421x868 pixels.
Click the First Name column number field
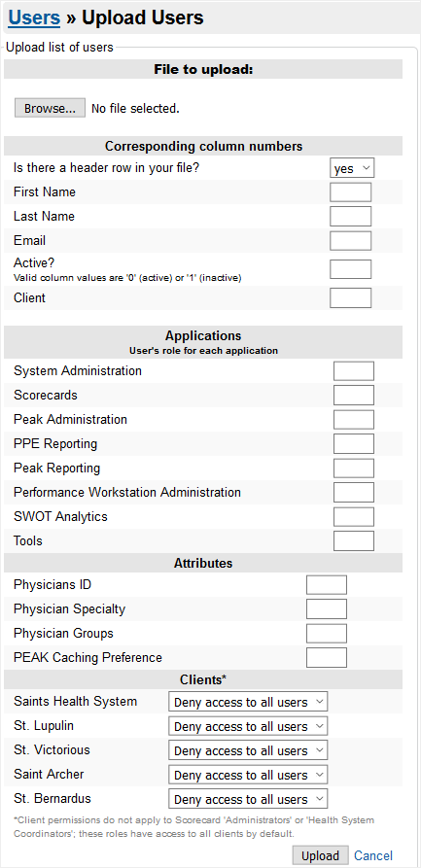coord(351,192)
